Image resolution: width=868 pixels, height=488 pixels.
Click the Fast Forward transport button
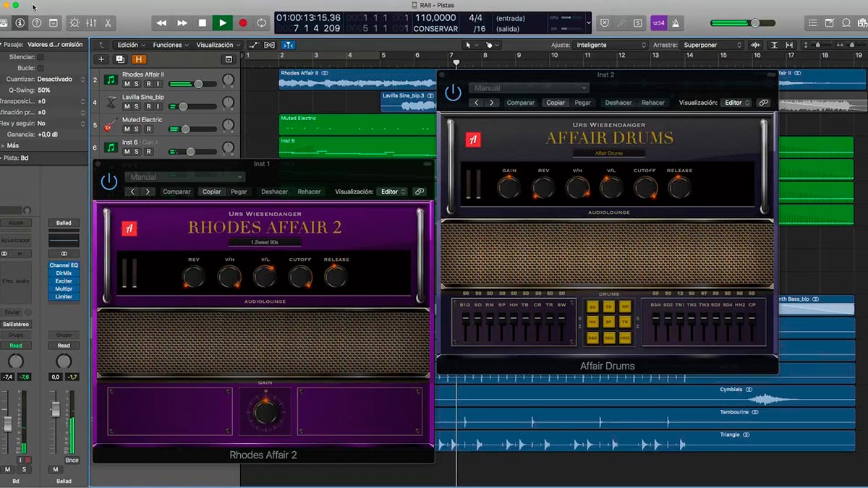point(182,23)
